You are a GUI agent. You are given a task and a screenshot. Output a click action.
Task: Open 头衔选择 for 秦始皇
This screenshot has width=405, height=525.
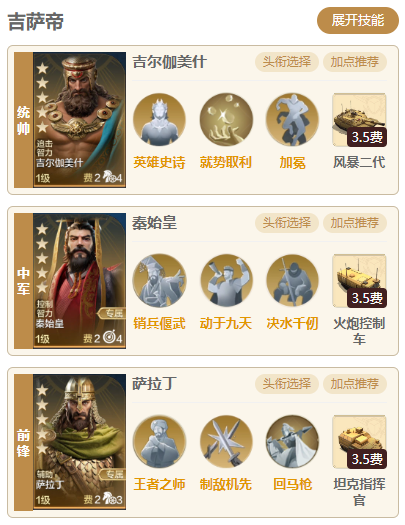point(287,223)
